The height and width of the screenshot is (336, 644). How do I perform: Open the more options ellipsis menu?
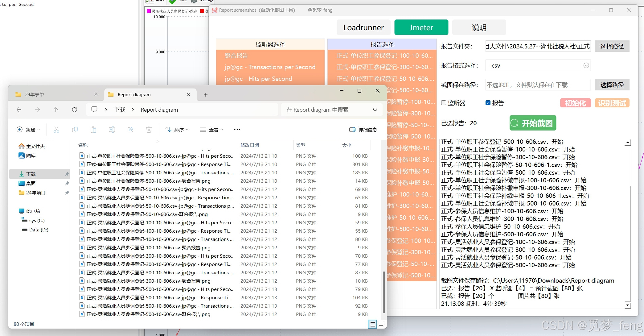tap(237, 130)
